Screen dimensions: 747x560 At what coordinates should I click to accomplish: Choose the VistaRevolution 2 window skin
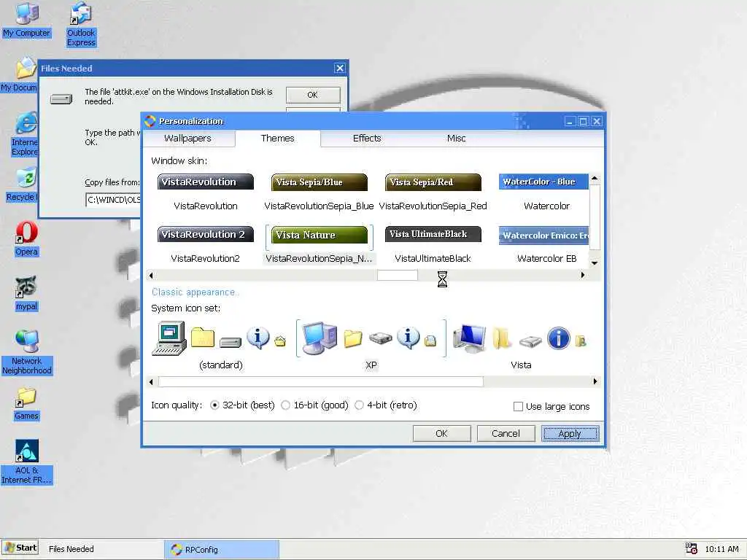pos(205,234)
